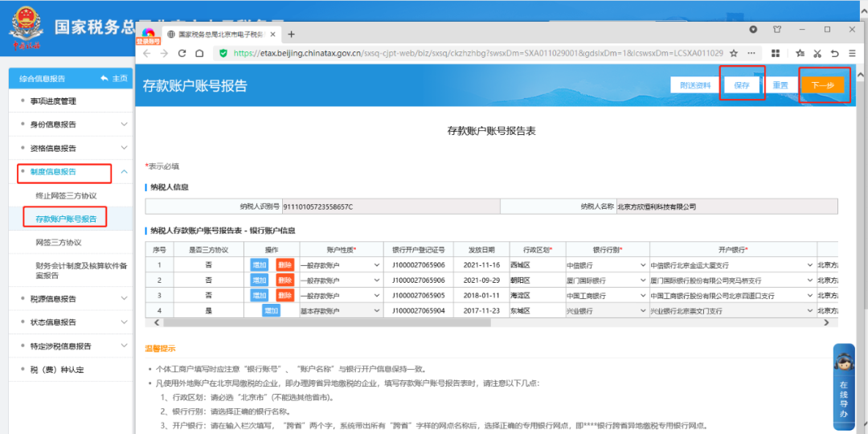Click the 保存 save button
The height and width of the screenshot is (434, 868).
(x=741, y=85)
